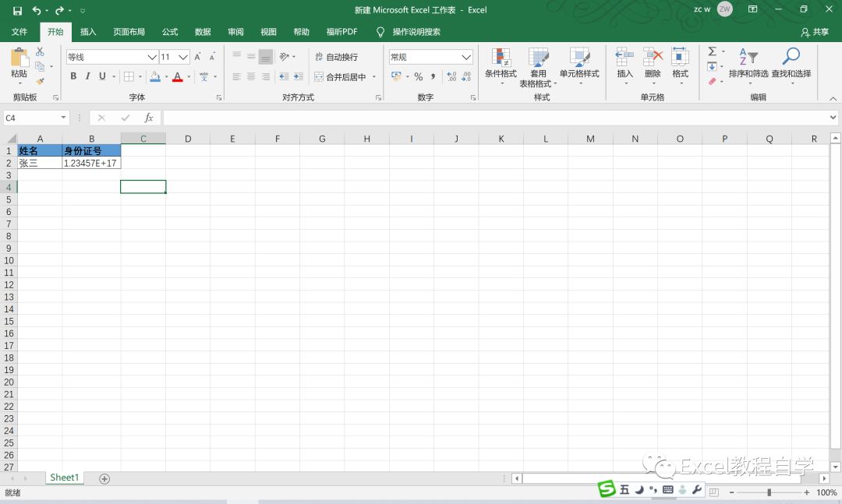Expand Merge and Center dropdown arrow
This screenshot has width=842, height=504.
click(x=373, y=77)
